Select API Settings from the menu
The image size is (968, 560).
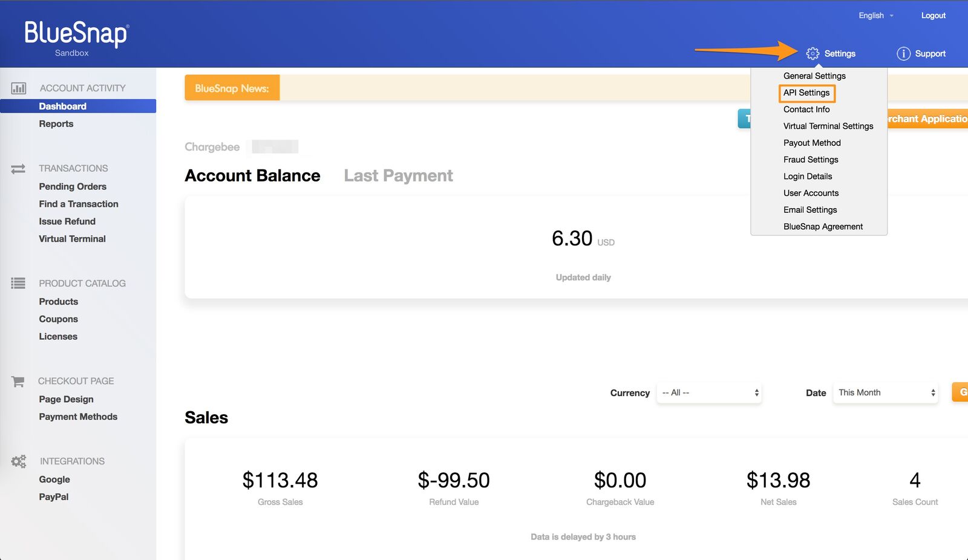point(806,93)
